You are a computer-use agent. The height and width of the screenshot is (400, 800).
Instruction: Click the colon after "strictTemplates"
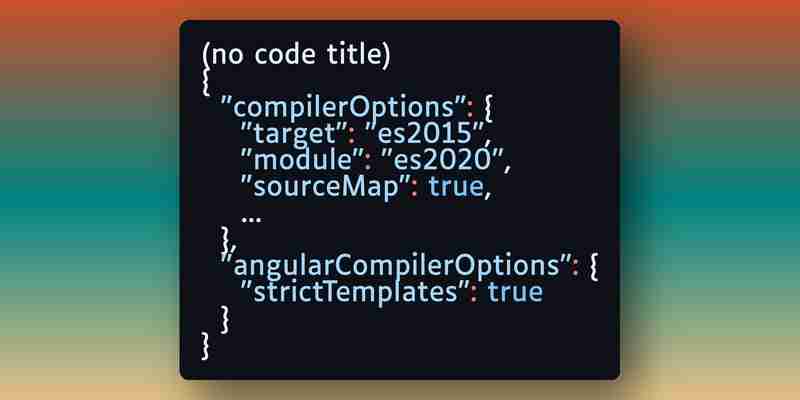(x=474, y=296)
